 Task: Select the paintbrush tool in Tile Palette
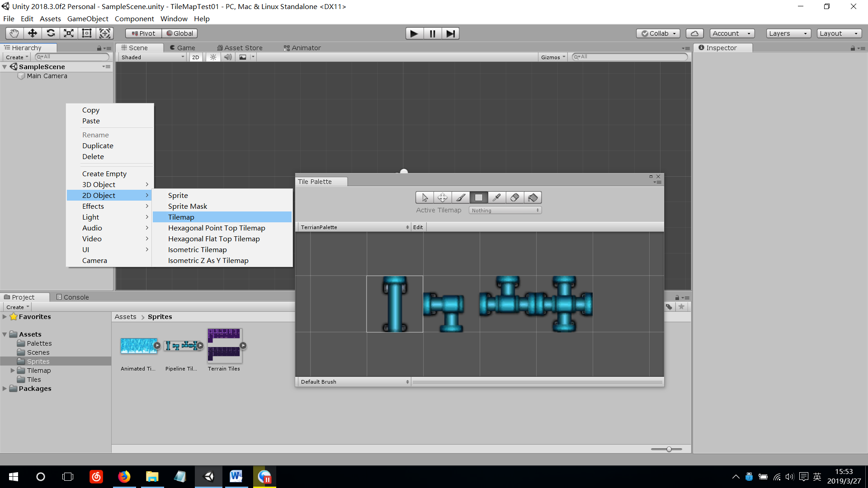coord(460,197)
